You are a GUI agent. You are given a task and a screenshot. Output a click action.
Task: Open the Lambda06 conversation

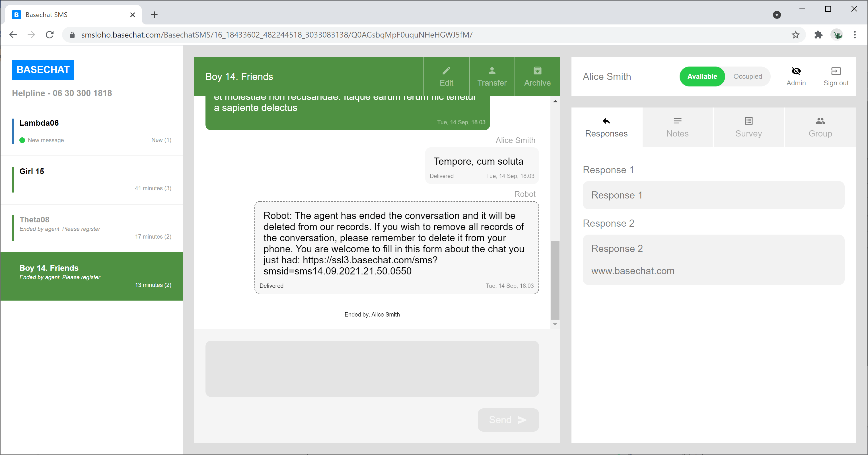coord(92,131)
